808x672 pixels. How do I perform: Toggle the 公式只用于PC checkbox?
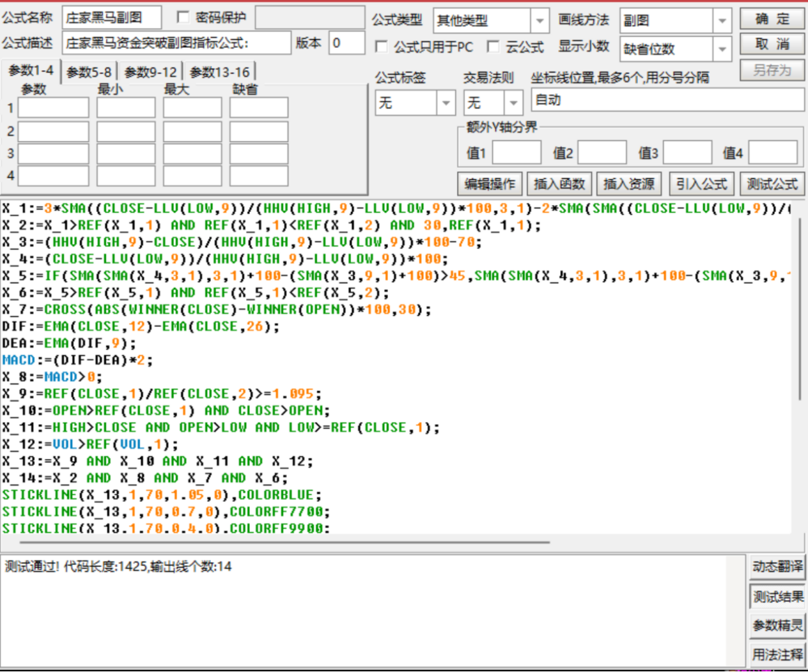coord(382,47)
